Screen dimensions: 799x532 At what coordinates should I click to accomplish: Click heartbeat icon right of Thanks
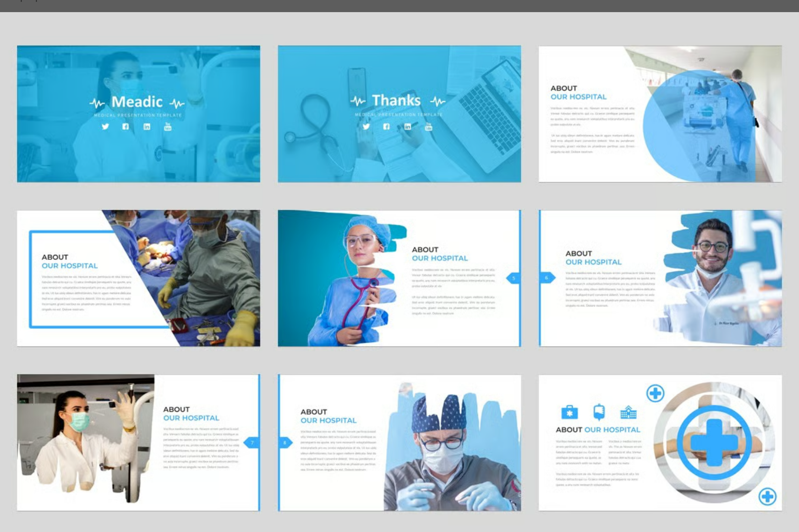[438, 101]
